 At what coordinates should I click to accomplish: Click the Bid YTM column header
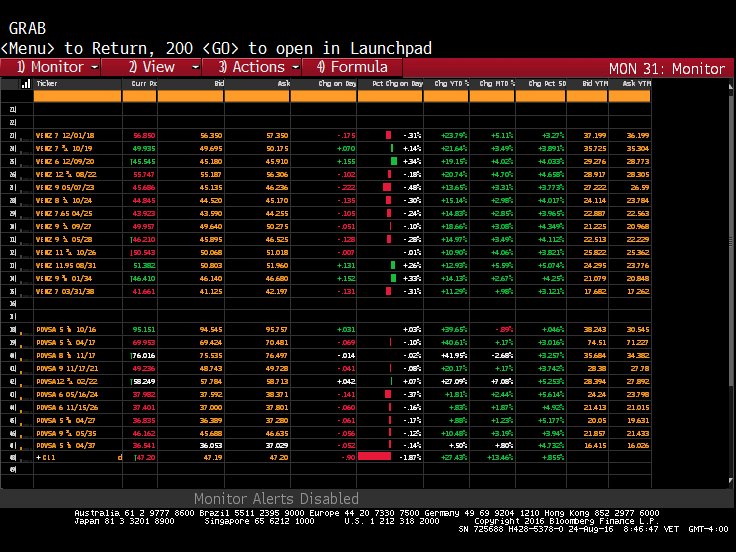(595, 84)
